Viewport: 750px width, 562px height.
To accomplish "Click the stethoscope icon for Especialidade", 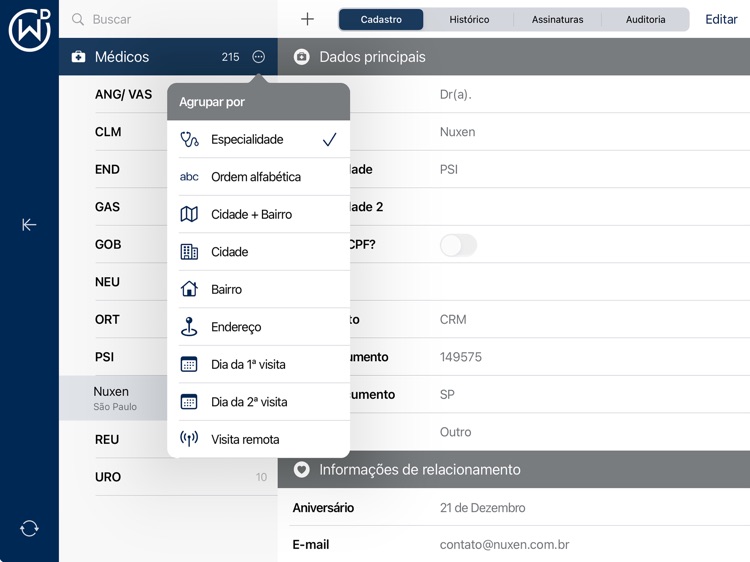I will (189, 139).
